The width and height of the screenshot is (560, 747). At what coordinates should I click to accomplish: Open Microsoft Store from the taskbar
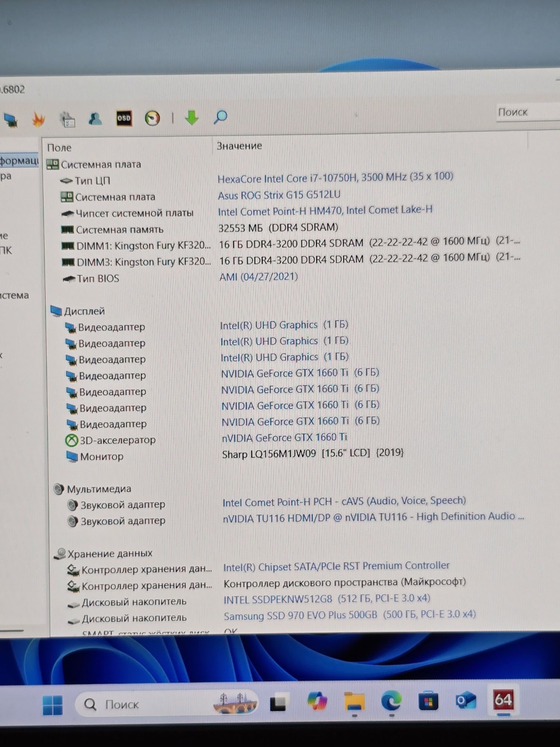point(428,701)
